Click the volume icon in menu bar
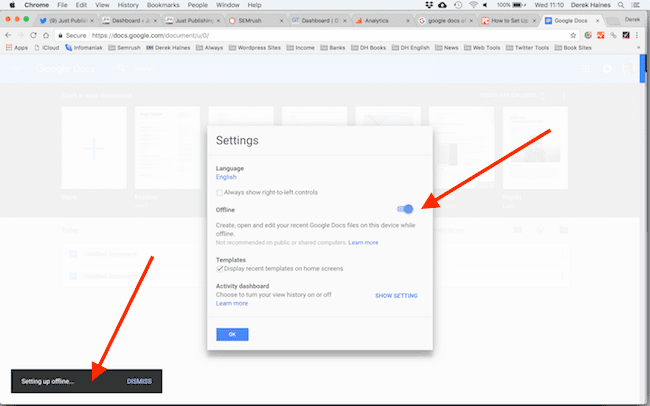Screen dimensions: 650x406 pos(485,5)
